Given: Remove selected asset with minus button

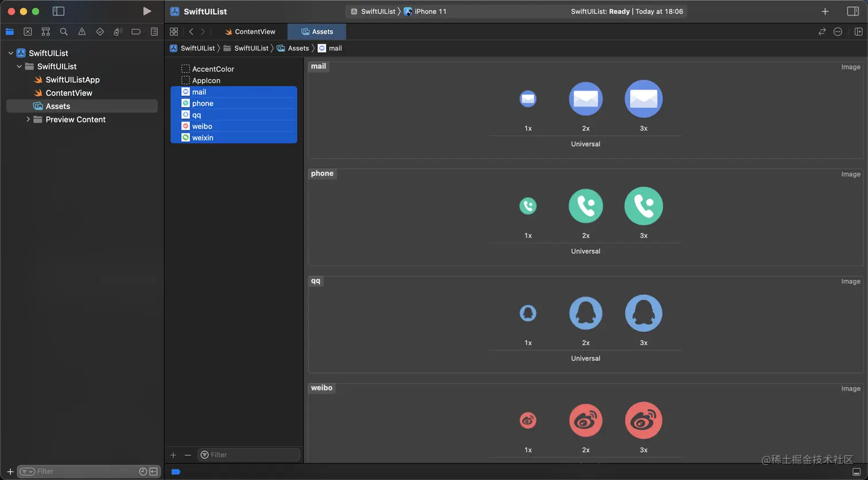Looking at the screenshot, I should point(188,455).
